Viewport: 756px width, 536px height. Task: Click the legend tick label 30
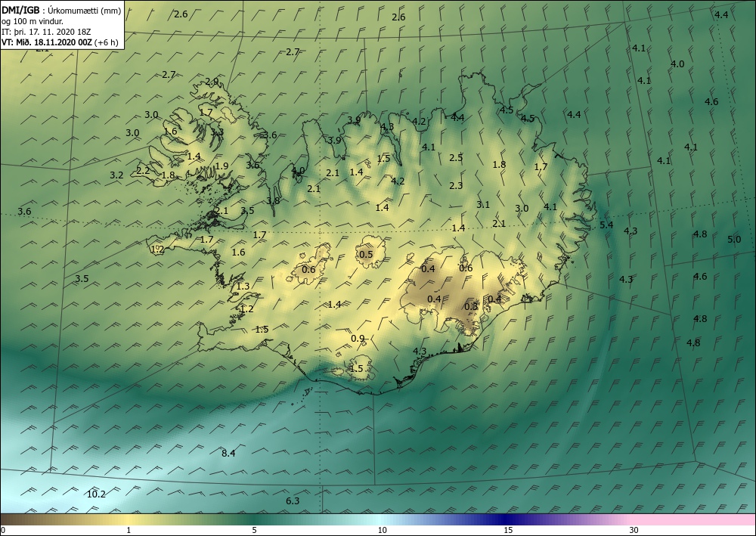point(634,530)
